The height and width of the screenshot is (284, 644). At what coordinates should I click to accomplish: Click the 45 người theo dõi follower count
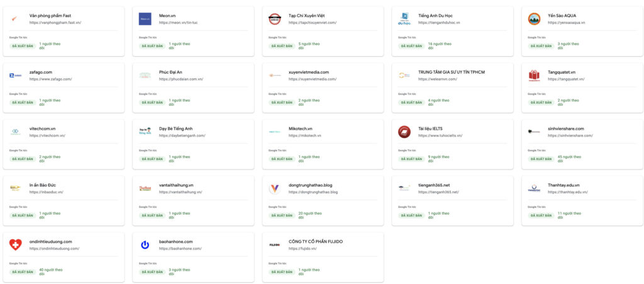tap(568, 159)
